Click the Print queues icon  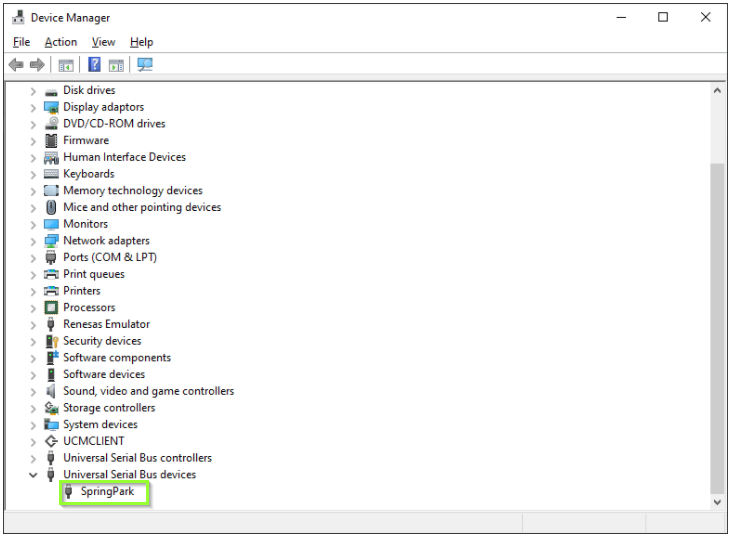[x=51, y=275]
